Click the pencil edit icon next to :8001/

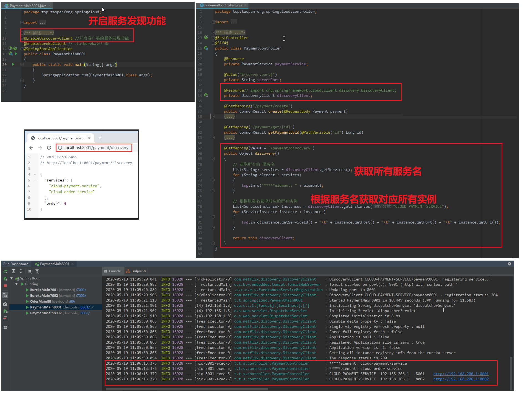point(93,307)
